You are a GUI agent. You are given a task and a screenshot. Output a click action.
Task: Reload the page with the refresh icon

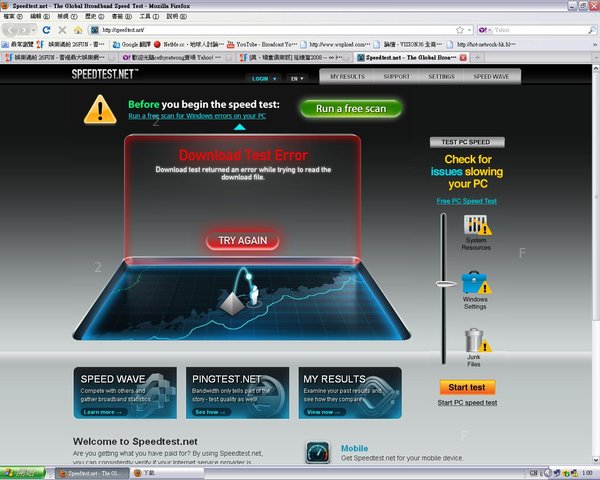coord(46,29)
